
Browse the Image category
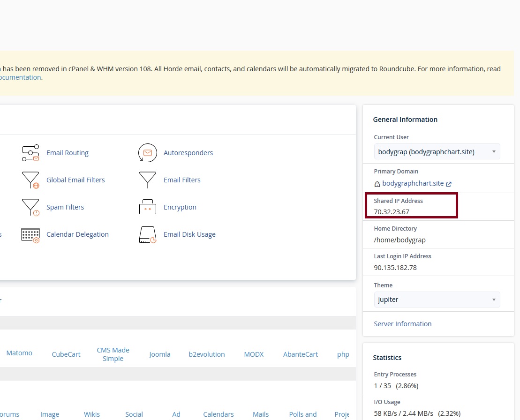coord(50,414)
